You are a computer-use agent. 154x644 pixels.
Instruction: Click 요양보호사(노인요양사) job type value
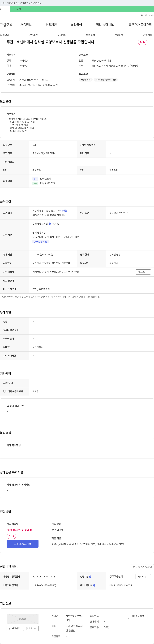43,154
